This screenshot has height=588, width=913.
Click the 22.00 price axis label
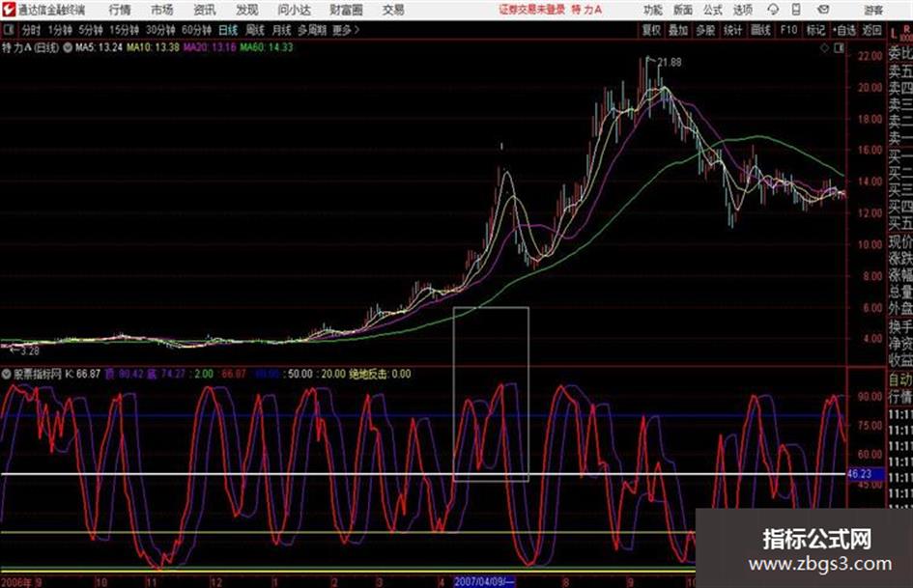coord(870,56)
